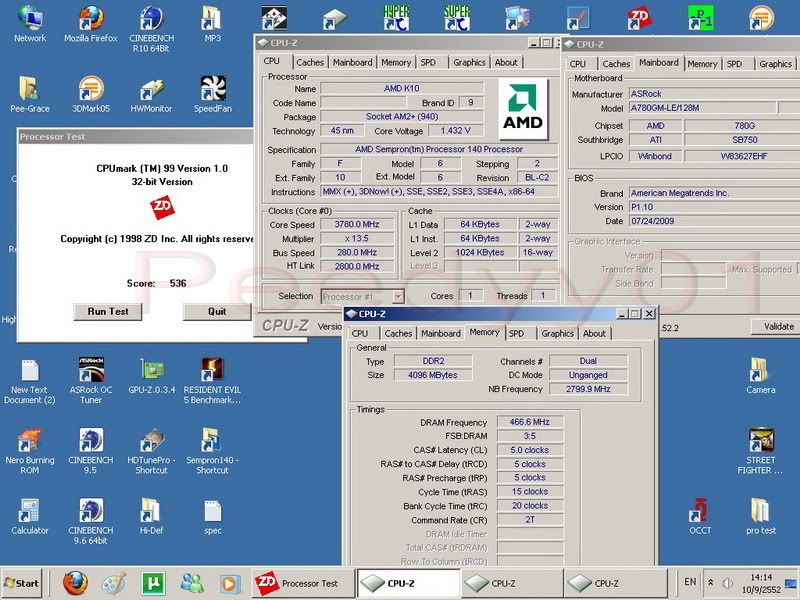The image size is (800, 600).
Task: Click the BIOS Date value 07/24/2009
Action: point(714,221)
